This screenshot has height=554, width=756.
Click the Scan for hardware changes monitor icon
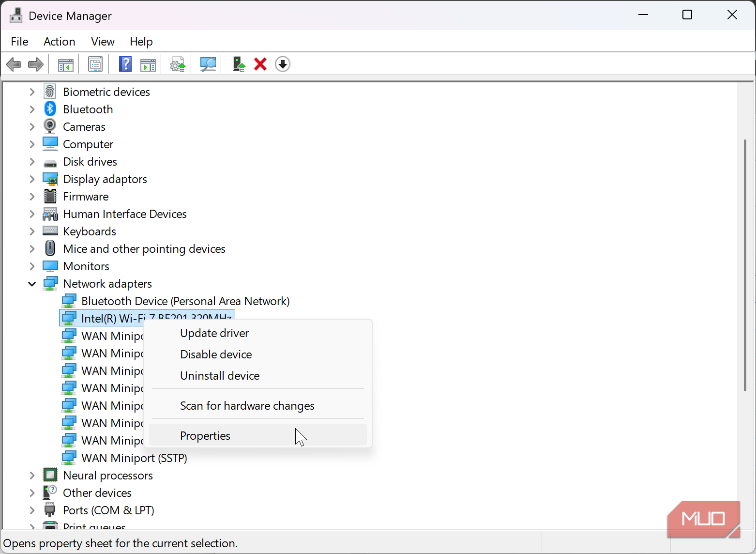click(208, 64)
